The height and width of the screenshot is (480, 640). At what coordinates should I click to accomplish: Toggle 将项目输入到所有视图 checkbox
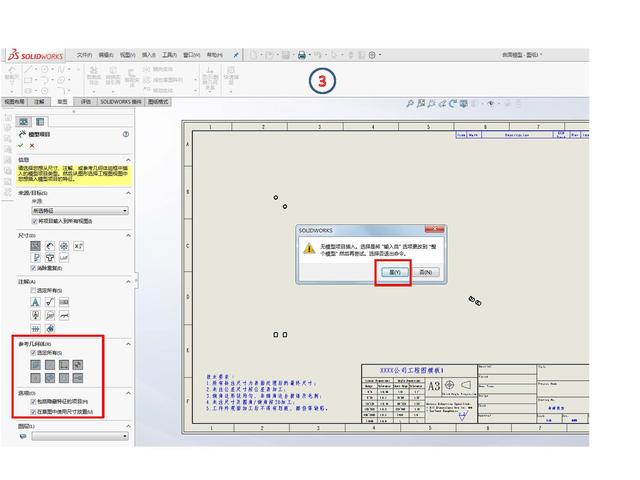point(34,221)
